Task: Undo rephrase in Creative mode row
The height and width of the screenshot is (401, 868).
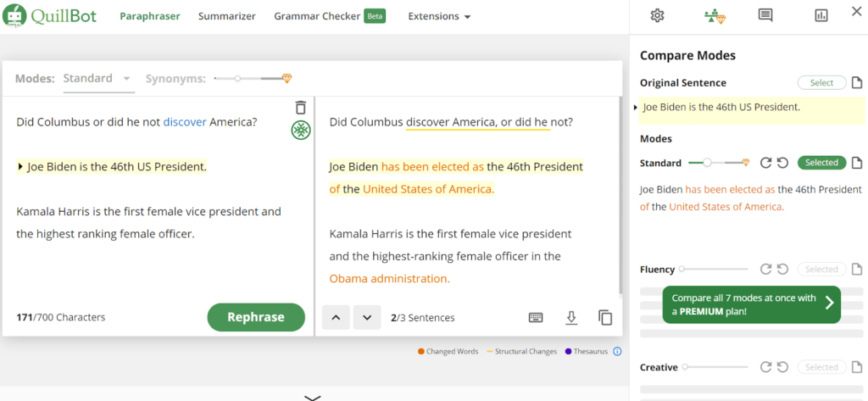Action: [x=782, y=366]
